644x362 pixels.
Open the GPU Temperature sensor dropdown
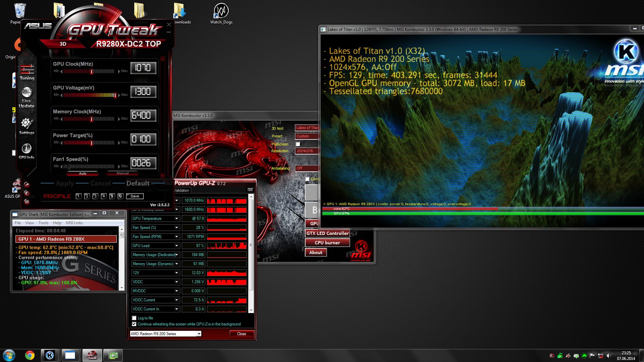coord(177,218)
